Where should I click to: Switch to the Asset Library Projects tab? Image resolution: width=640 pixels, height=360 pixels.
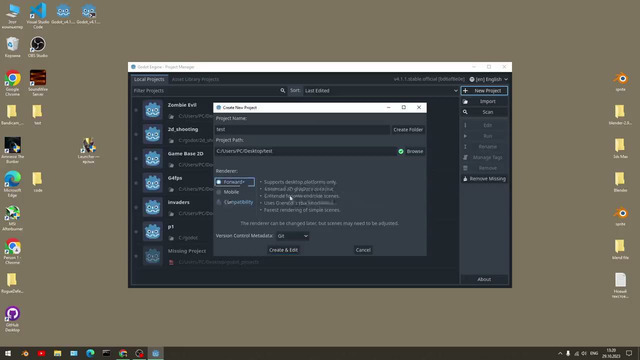coord(195,79)
